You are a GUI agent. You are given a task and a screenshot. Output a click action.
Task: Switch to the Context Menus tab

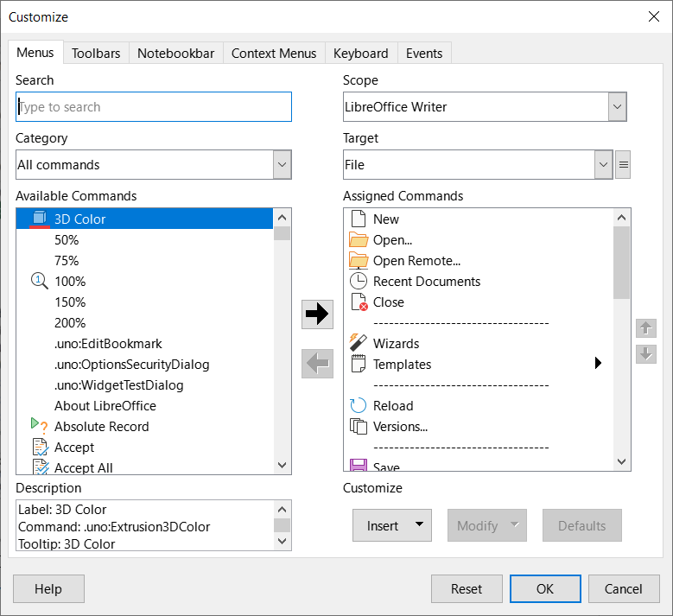274,54
